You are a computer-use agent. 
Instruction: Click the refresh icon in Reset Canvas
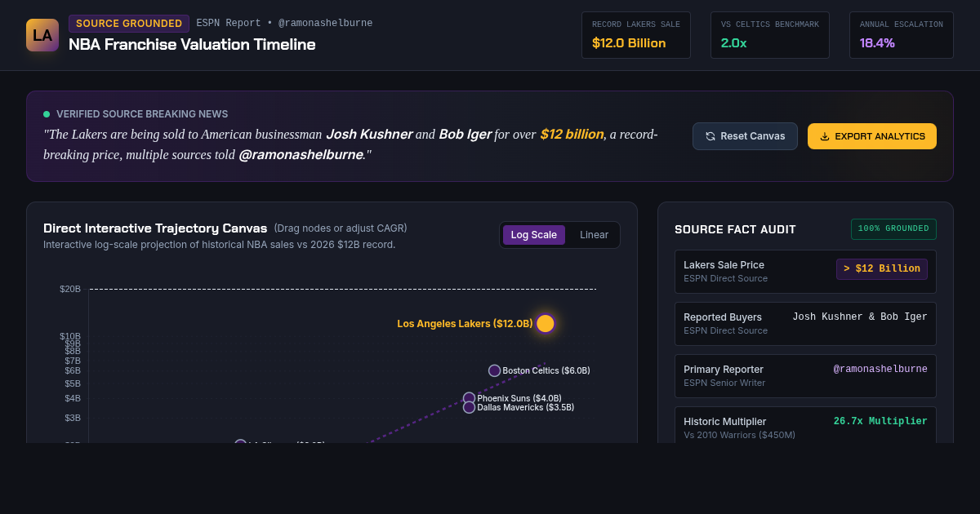point(710,136)
